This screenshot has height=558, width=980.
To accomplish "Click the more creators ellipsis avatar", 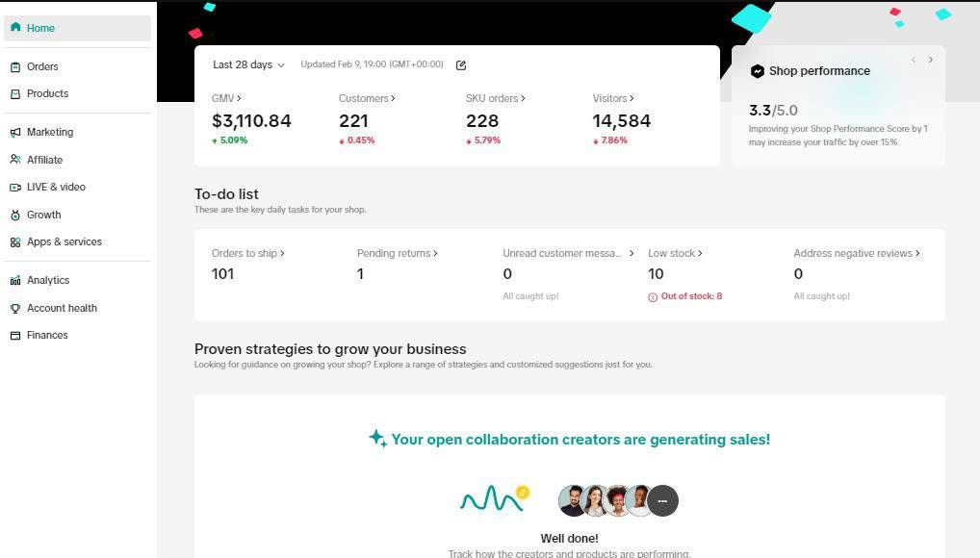I will (x=662, y=500).
